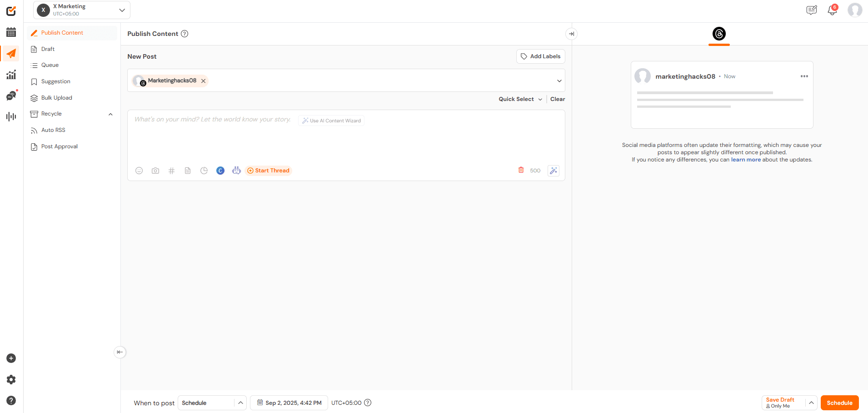
Task: Open the settings gear at bottom left
Action: click(11, 379)
